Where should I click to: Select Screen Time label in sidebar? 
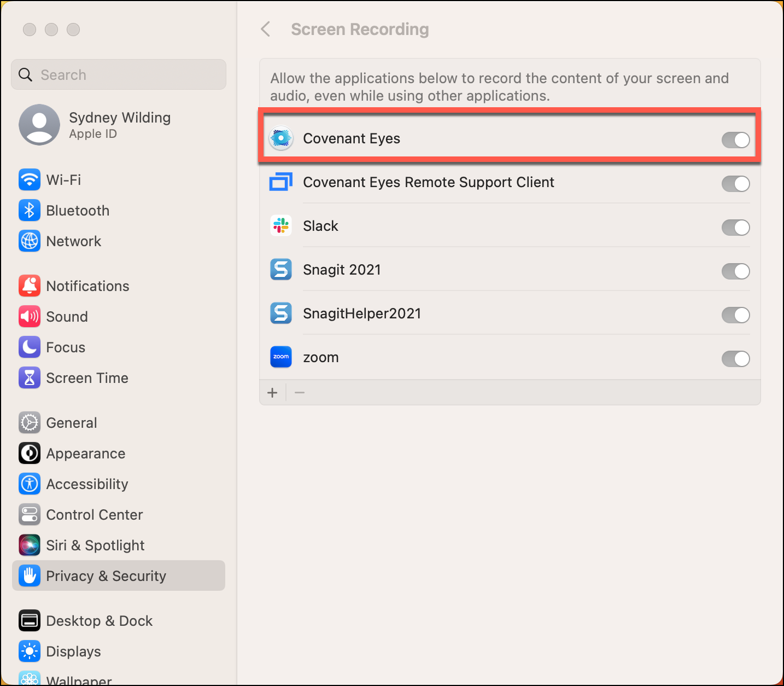[x=87, y=378]
